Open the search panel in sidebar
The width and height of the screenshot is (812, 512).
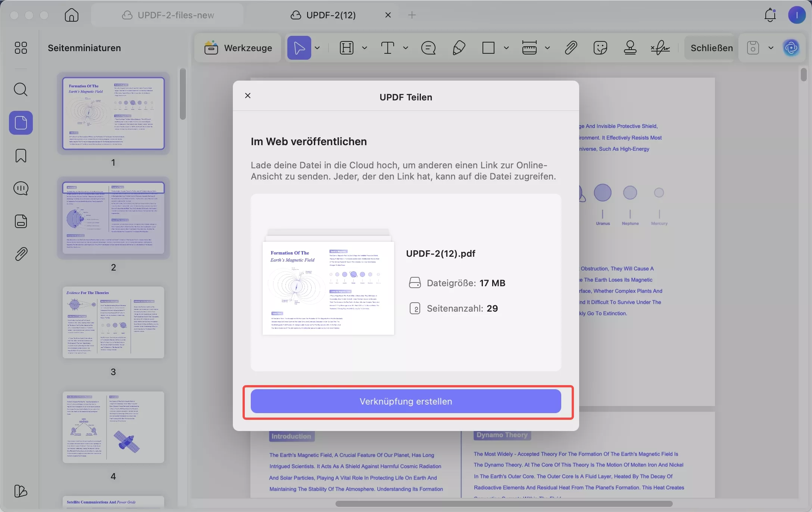(x=21, y=90)
